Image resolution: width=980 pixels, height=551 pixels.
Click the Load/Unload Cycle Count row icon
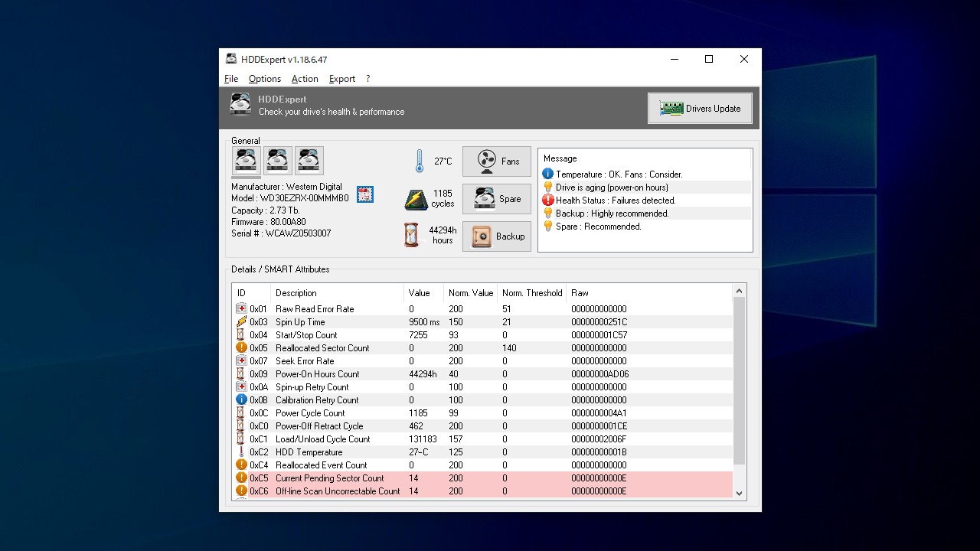(241, 439)
